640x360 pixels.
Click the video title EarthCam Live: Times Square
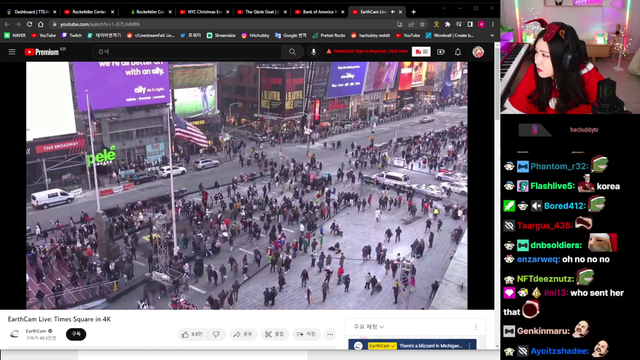pyautogui.click(x=59, y=319)
